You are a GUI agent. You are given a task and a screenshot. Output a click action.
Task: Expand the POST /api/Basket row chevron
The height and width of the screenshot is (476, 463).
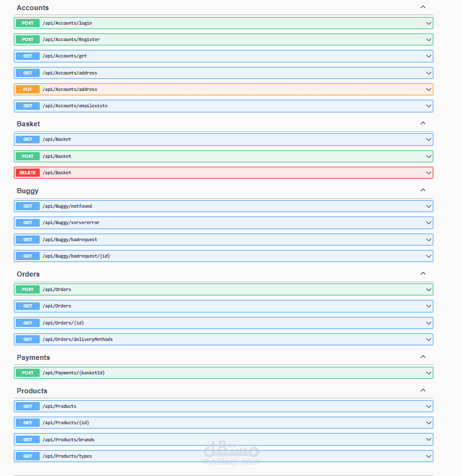click(428, 157)
